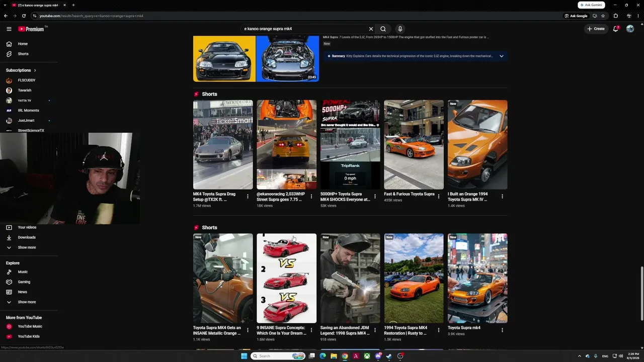This screenshot has width=644, height=362.
Task: Show hidden system tray icons
Action: (579, 356)
